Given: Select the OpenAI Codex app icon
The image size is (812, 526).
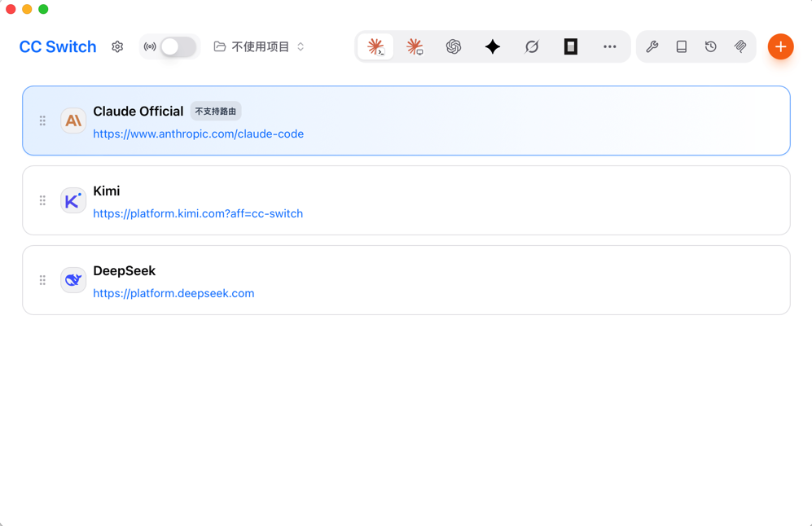Looking at the screenshot, I should point(454,46).
